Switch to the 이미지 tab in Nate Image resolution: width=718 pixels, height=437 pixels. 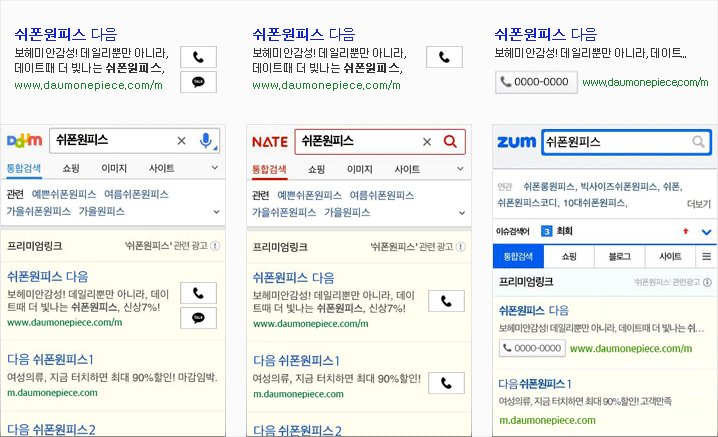[x=360, y=169]
